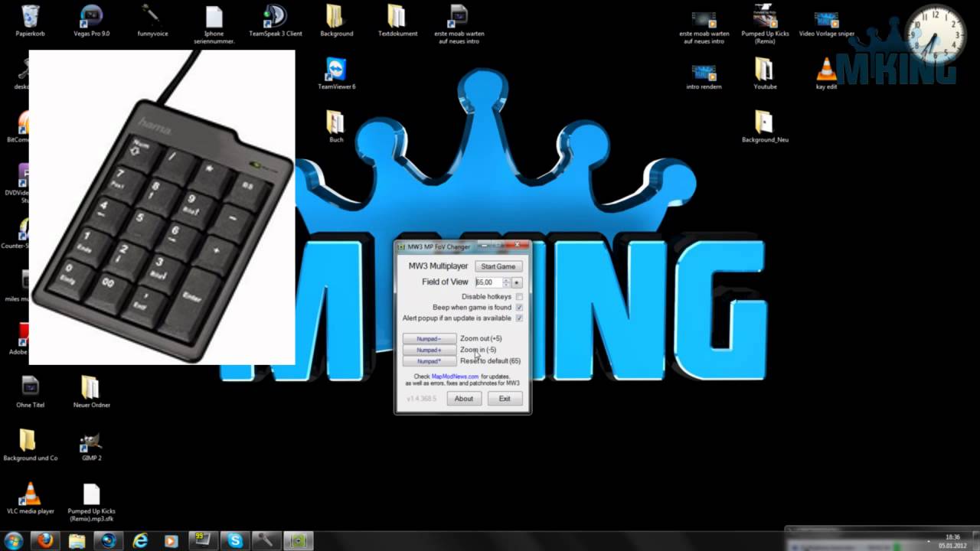980x551 pixels.
Task: Click the Numpad- hotkey button
Action: [429, 339]
